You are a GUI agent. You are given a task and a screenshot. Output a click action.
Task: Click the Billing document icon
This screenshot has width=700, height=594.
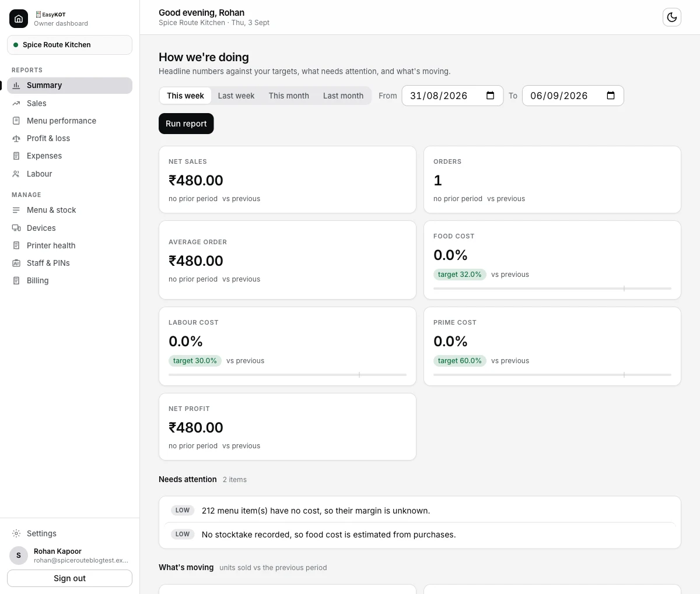click(x=16, y=280)
